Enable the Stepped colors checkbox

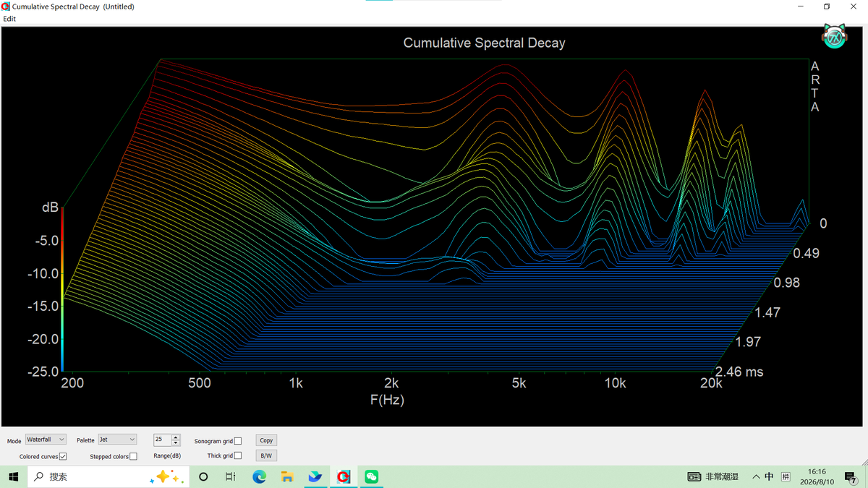pos(133,456)
